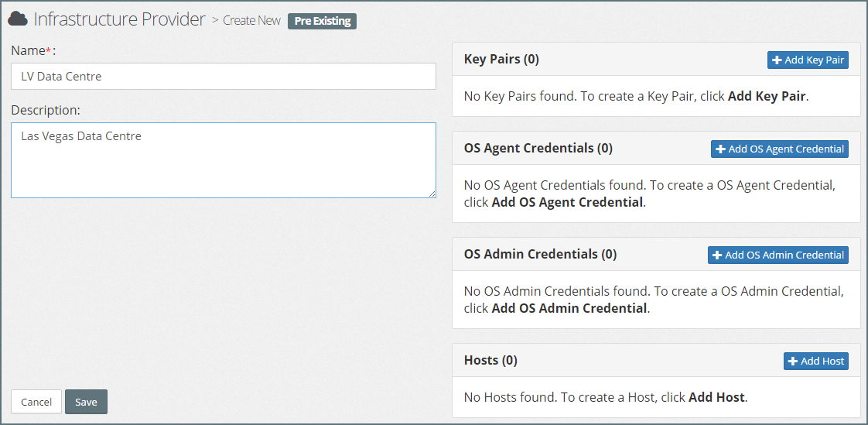Click the No Key Pairs found message
Viewport: 868px width, 425px height.
(636, 97)
